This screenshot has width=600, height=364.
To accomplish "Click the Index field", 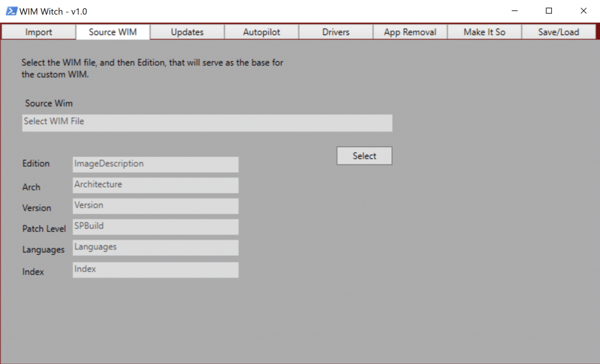I will pyautogui.click(x=155, y=270).
